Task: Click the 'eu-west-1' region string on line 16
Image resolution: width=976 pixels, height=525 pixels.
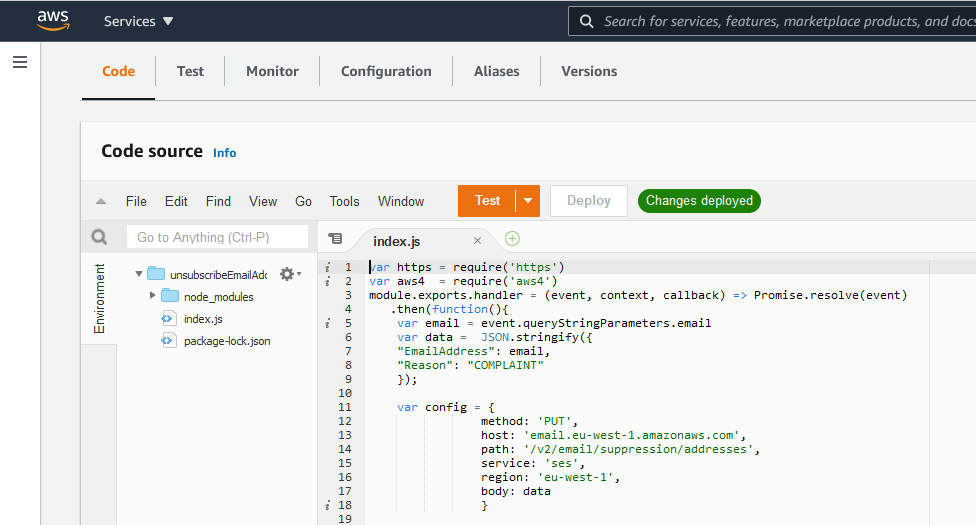Action: pyautogui.click(x=575, y=478)
